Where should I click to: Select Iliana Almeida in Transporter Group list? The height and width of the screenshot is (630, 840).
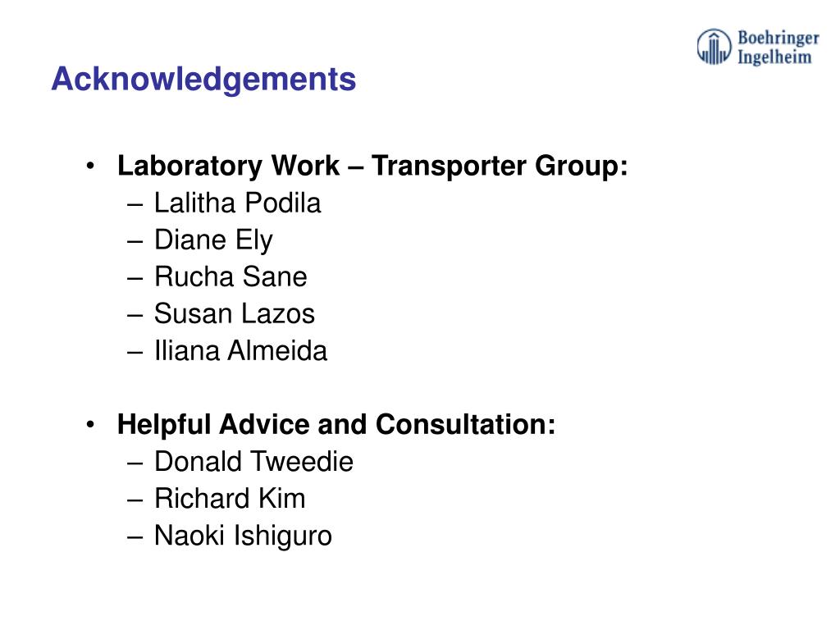[x=240, y=351]
